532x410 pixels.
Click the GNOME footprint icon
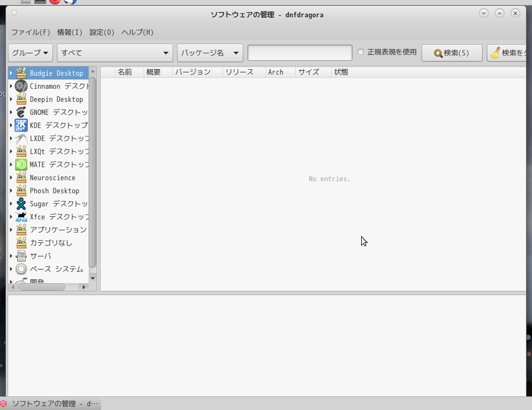point(21,112)
